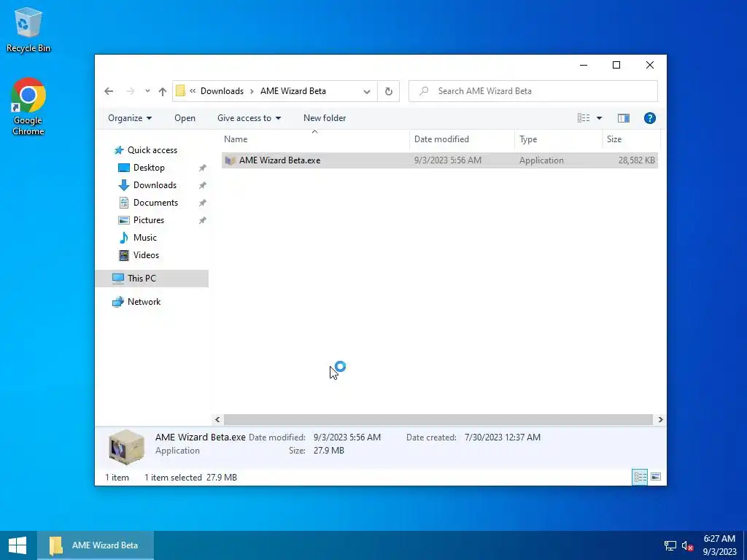
Task: Click AME Wizard Beta in address breadcrumb
Action: [x=293, y=91]
